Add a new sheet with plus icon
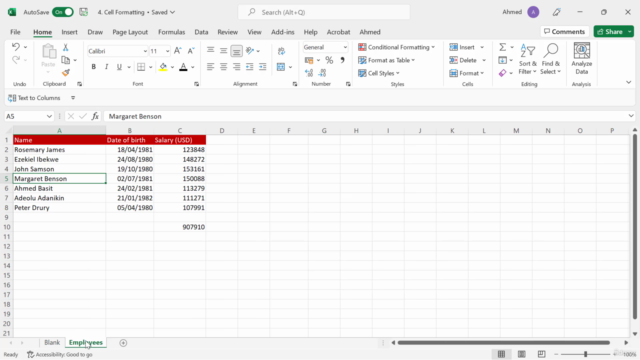Viewport: 640px width, 360px height. pyautogui.click(x=123, y=343)
